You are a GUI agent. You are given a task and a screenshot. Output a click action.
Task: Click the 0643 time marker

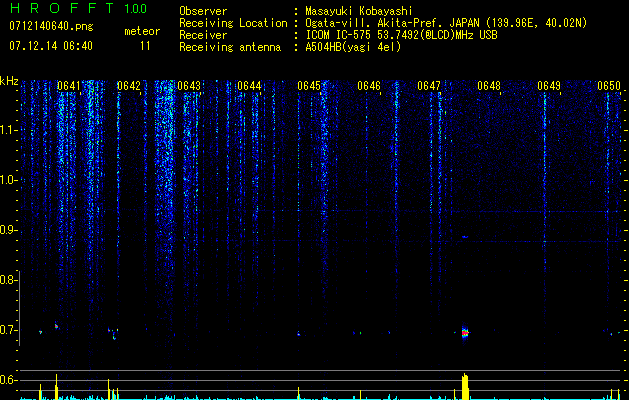[189, 86]
